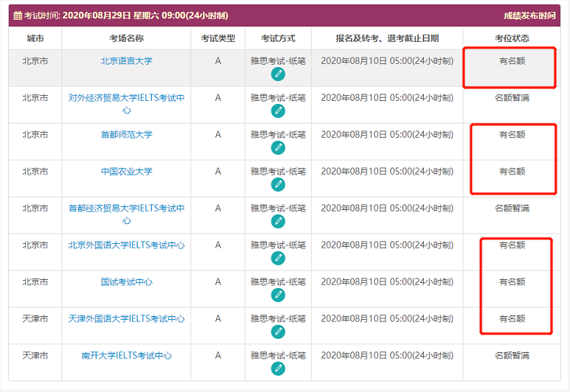Screen dimensions: 570x392
Task: Click 成绩发布时间 in the purple header
Action: point(529,15)
